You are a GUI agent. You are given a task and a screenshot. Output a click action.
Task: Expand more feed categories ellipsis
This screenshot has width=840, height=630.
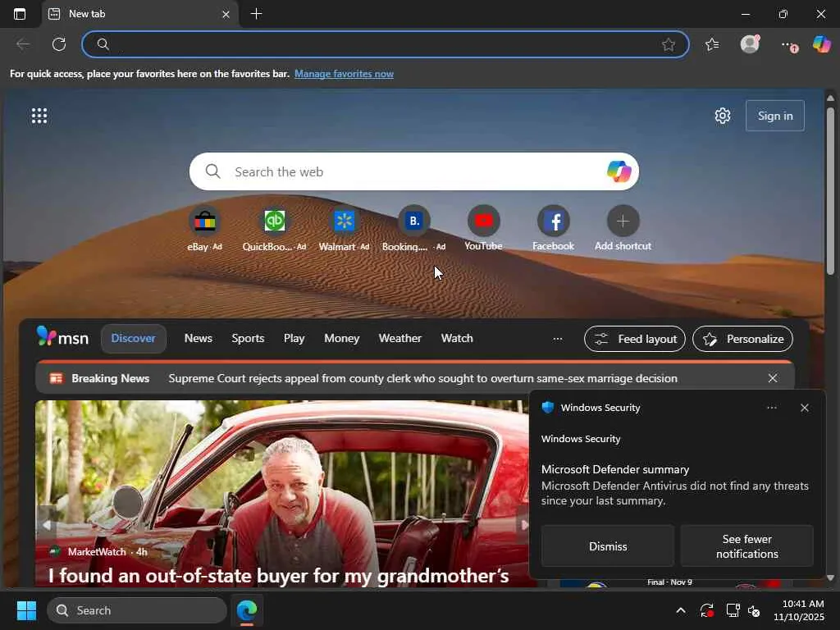pyautogui.click(x=558, y=339)
